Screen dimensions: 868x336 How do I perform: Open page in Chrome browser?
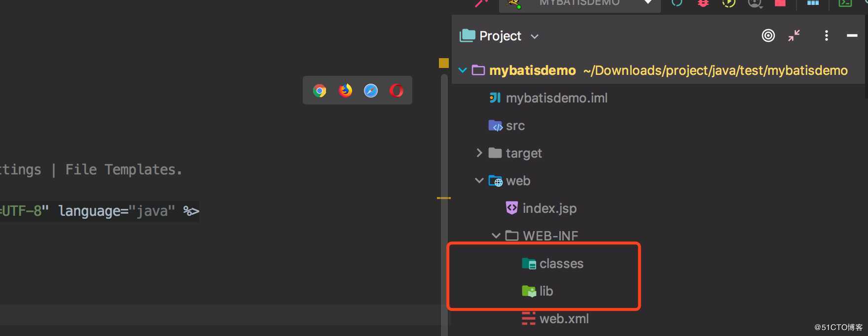click(320, 91)
